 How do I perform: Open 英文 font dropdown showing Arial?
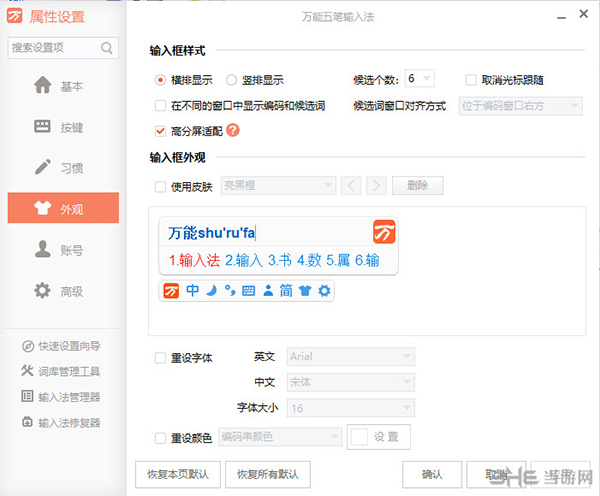(351, 356)
